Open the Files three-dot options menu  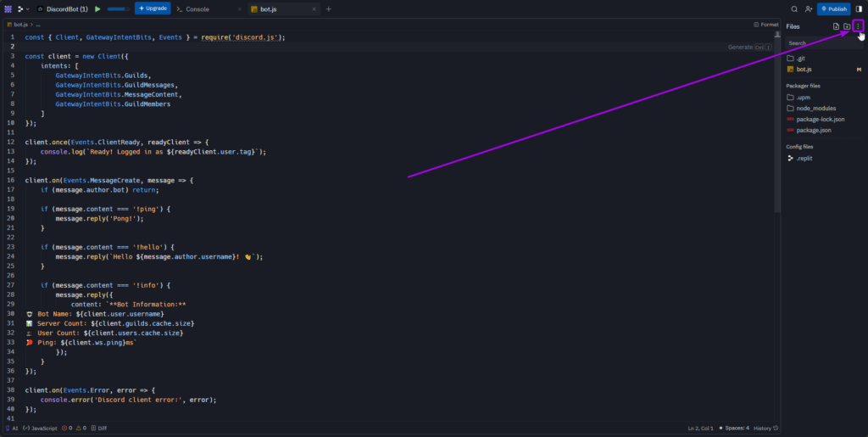coord(858,26)
